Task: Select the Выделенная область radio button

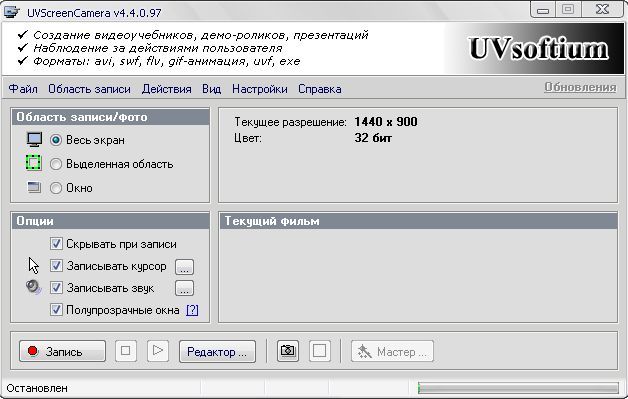Action: pyautogui.click(x=56, y=164)
